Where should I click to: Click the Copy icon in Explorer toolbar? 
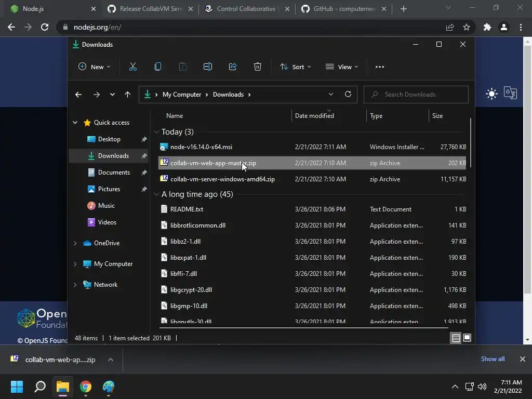pyautogui.click(x=158, y=67)
